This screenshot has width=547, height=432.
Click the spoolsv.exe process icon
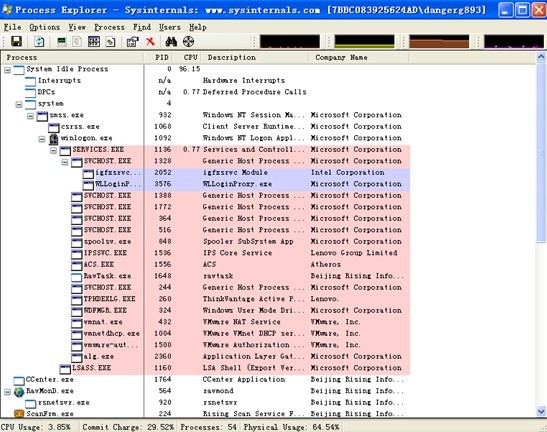[77, 242]
